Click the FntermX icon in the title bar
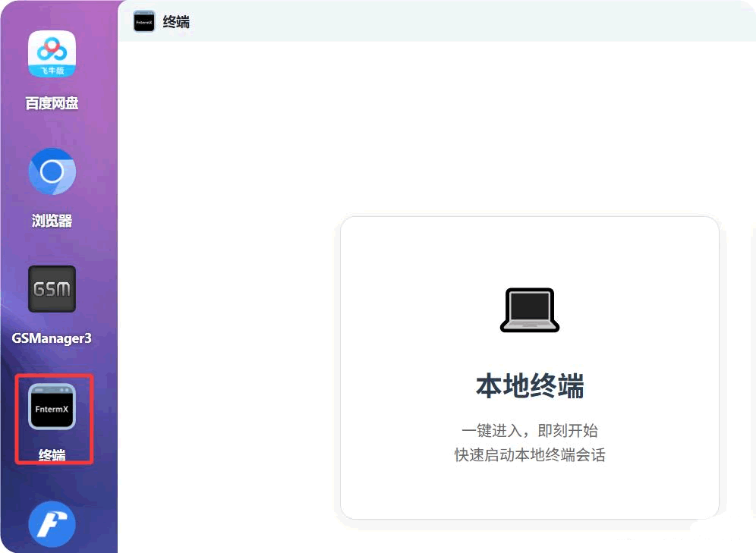Screen dimensions: 756x553 pos(143,22)
